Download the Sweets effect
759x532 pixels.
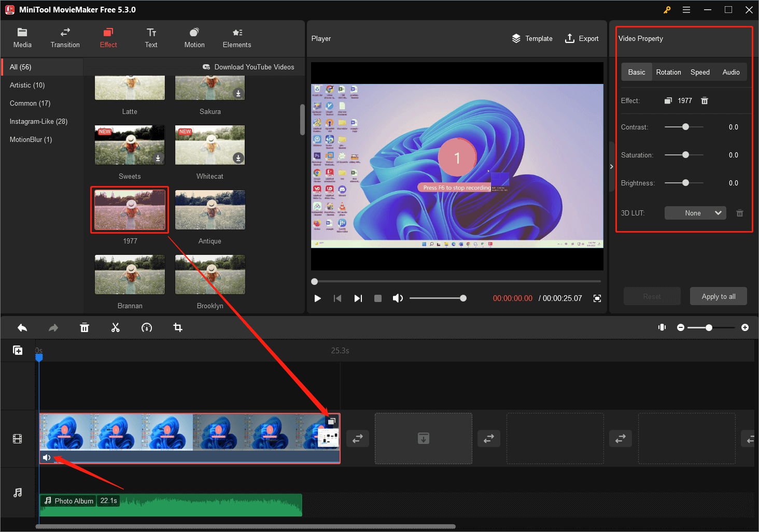click(x=158, y=158)
